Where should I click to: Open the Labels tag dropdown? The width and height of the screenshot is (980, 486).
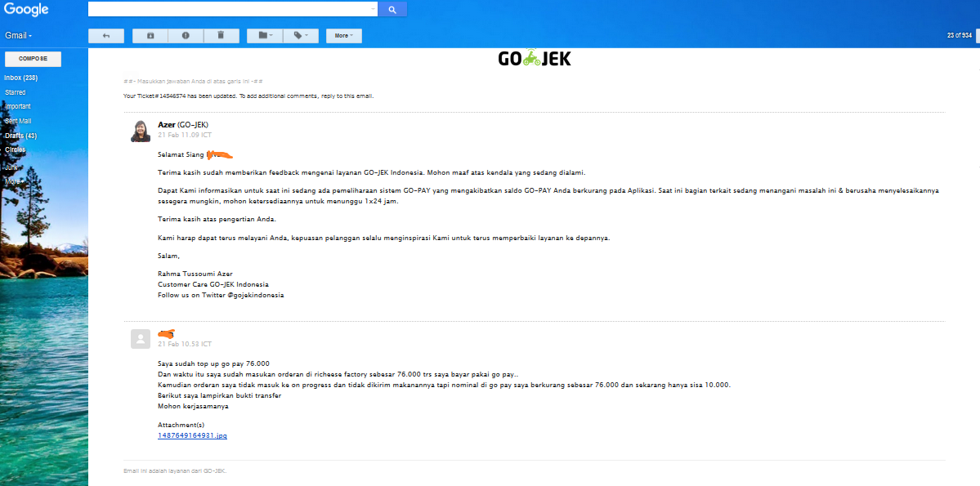(x=301, y=36)
